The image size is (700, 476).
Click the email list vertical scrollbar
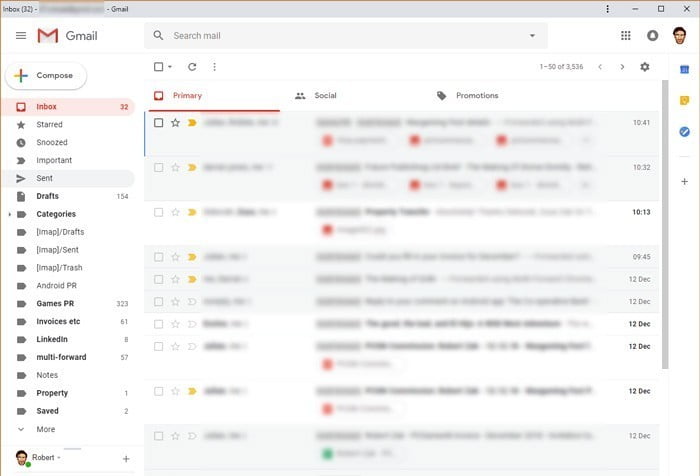(665, 225)
